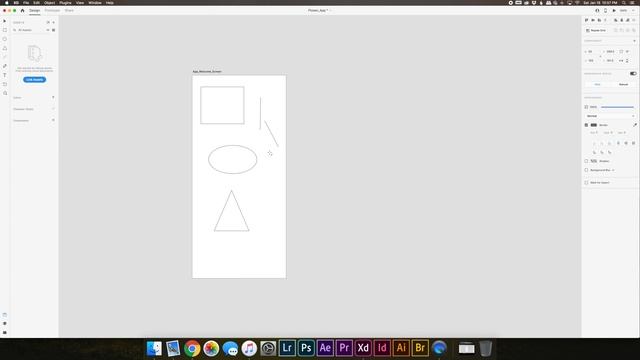Toggle the Responsive Resize switch
Screen dimensions: 640x360
(x=633, y=73)
